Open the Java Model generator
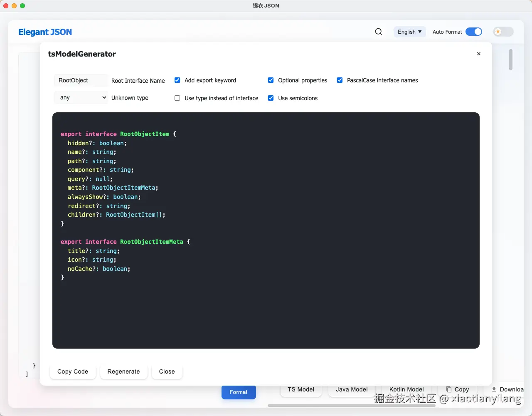 352,390
